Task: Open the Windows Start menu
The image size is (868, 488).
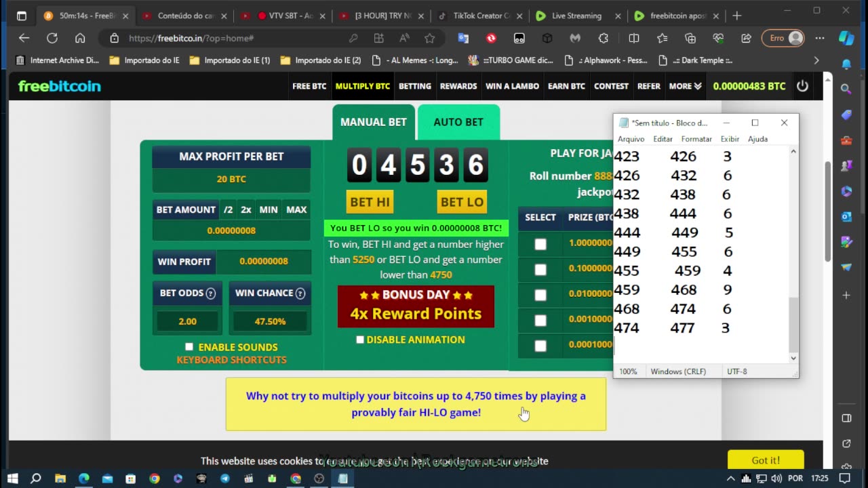Action: [x=12, y=479]
